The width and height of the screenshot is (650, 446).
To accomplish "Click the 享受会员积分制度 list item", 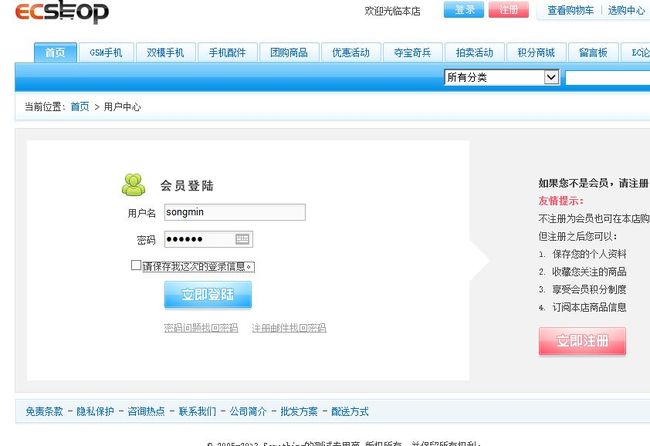I will tap(589, 290).
